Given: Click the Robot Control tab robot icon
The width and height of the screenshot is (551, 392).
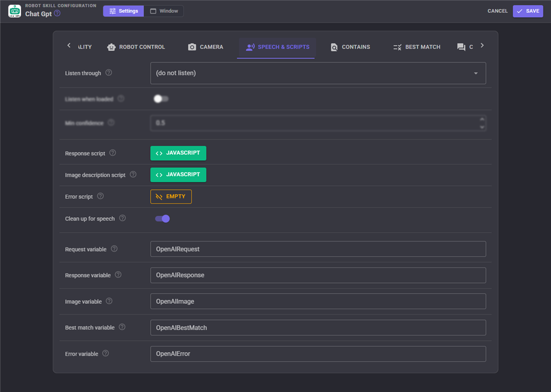Looking at the screenshot, I should tap(111, 47).
